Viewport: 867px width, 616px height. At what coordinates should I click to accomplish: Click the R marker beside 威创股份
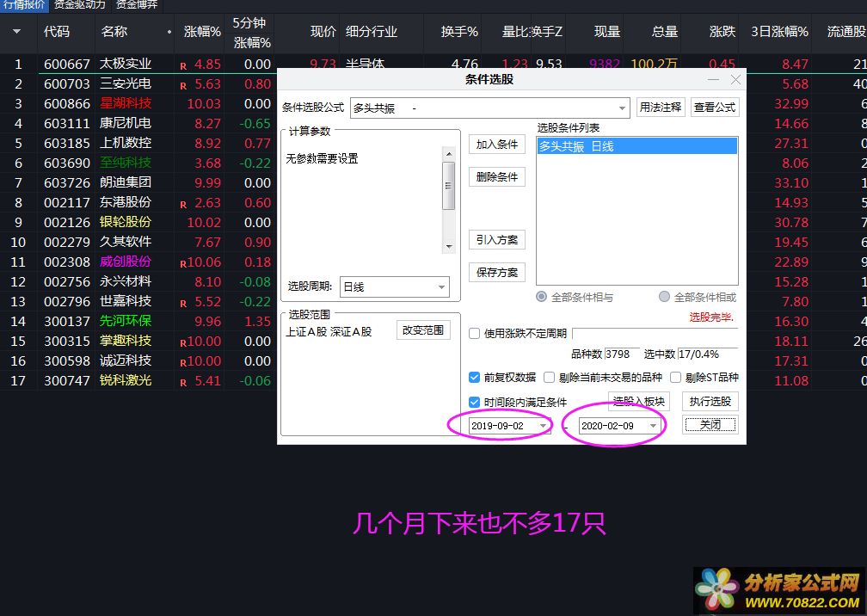183,263
